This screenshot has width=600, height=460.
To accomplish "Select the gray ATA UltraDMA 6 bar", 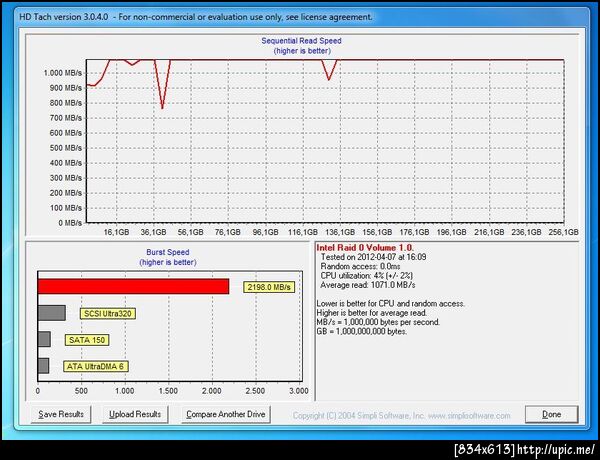I will [x=43, y=365].
